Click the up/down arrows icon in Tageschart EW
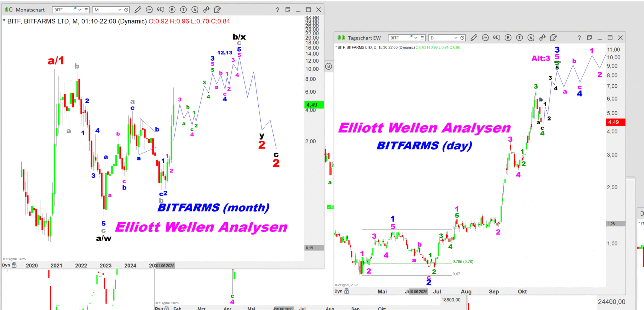Viewport: 644px width, 310px height. click(542, 38)
